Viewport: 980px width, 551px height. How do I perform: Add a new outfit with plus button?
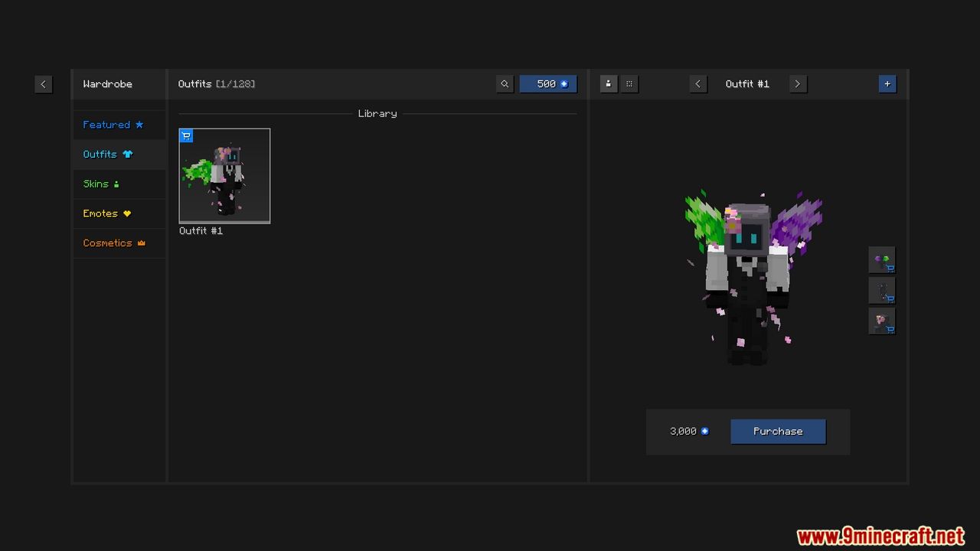[887, 84]
